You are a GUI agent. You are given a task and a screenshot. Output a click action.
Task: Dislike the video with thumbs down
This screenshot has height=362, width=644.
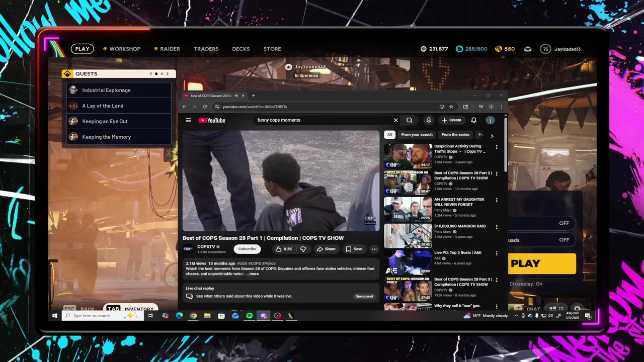[x=303, y=249]
